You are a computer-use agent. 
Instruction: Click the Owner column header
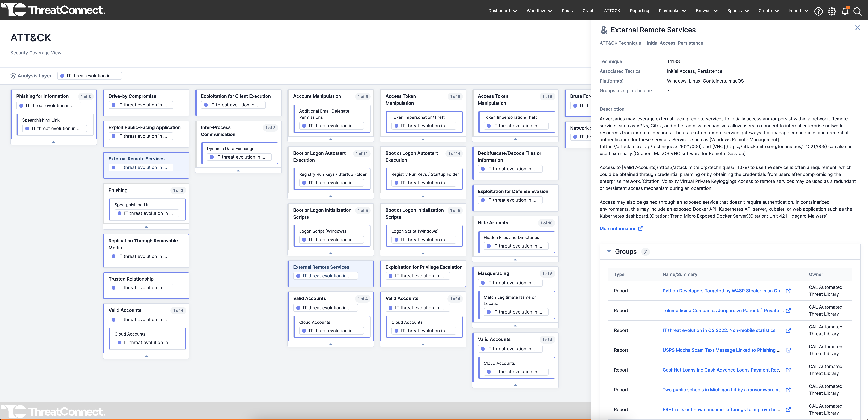point(816,275)
